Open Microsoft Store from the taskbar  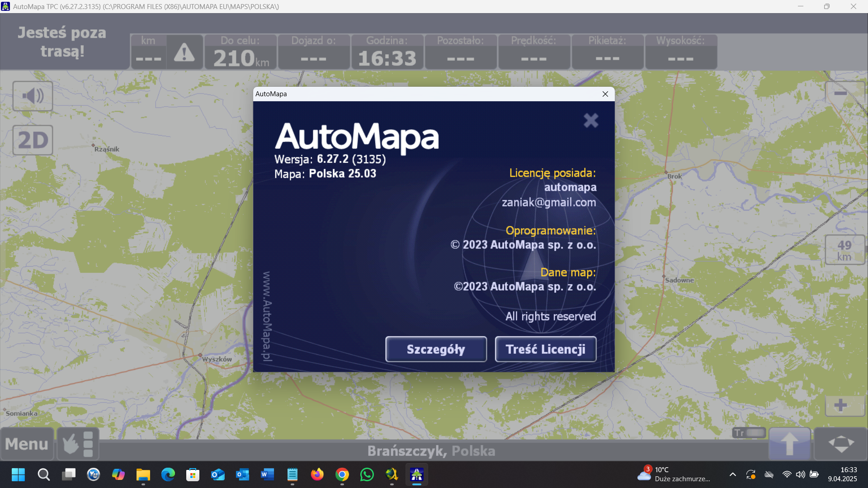(x=193, y=474)
